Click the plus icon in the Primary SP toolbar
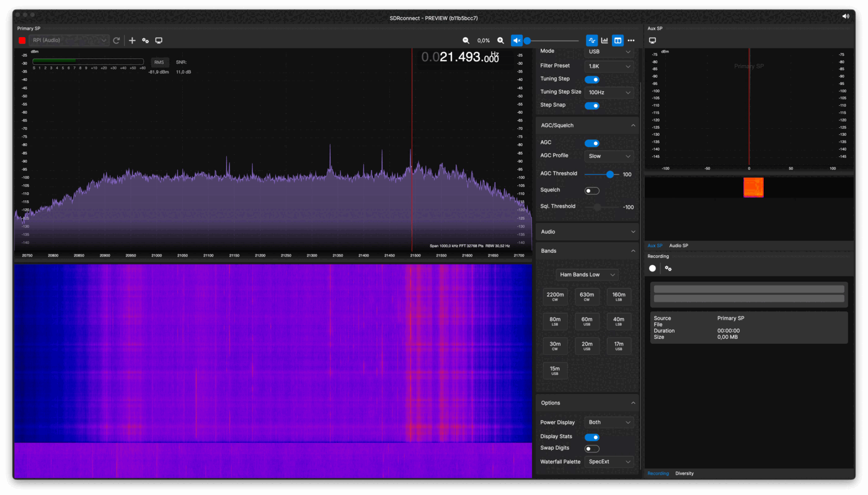Viewport: 868px width, 495px height. click(132, 40)
